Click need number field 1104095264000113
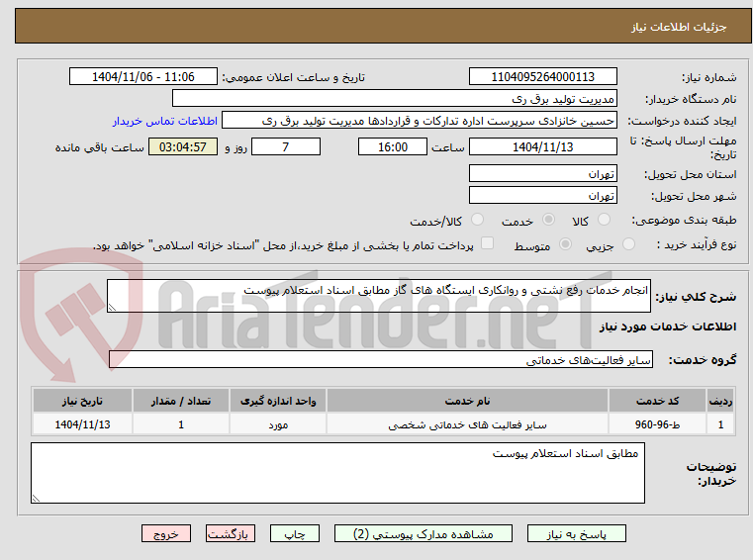The height and width of the screenshot is (560, 753). 542,77
